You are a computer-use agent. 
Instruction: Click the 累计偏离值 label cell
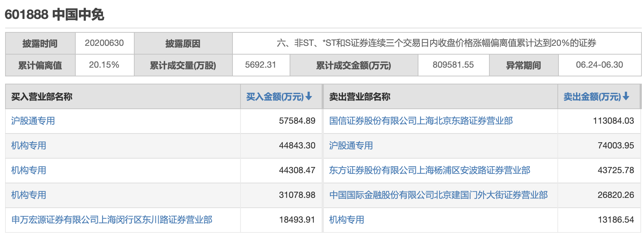coord(40,65)
